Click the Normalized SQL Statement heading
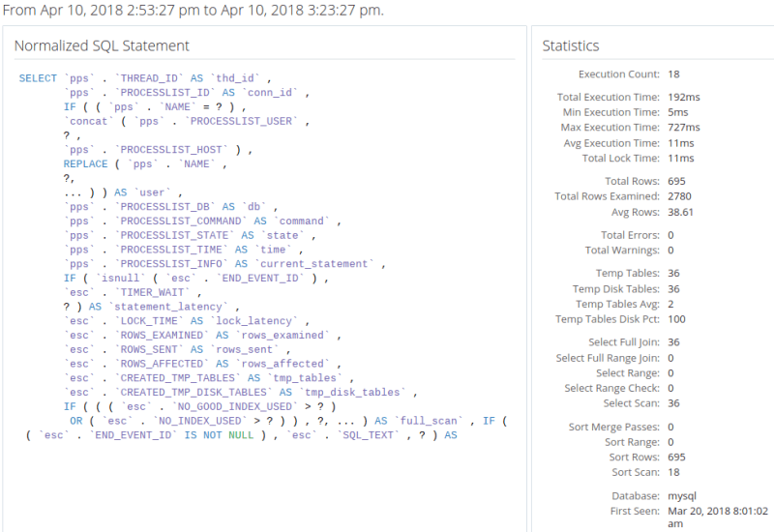Viewport: 774px width, 532px height. tap(102, 45)
